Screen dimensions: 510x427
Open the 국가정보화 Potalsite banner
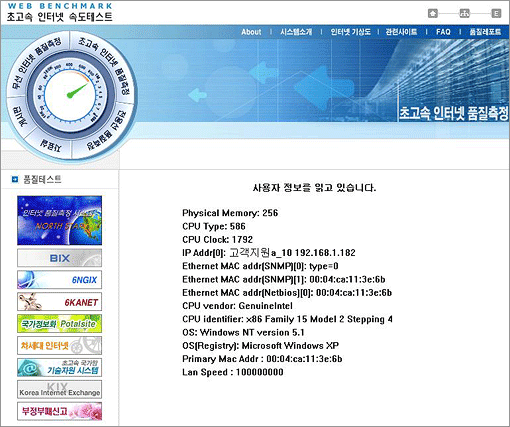coord(60,324)
